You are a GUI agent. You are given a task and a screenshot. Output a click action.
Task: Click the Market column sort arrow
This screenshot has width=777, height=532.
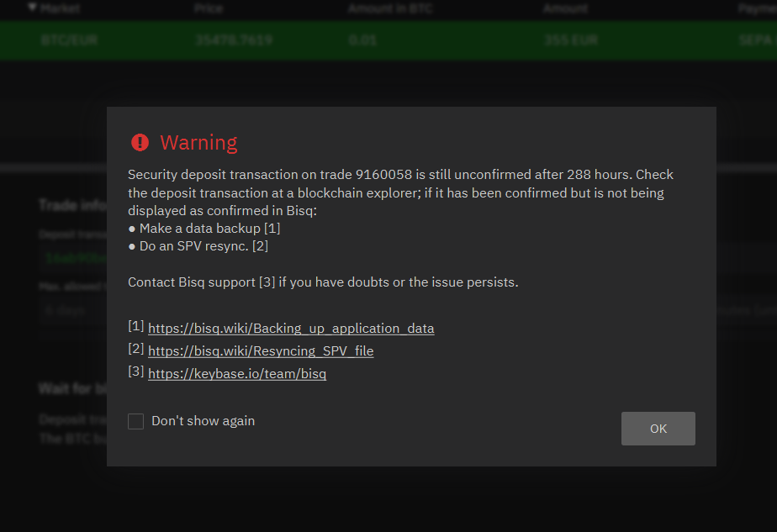32,8
